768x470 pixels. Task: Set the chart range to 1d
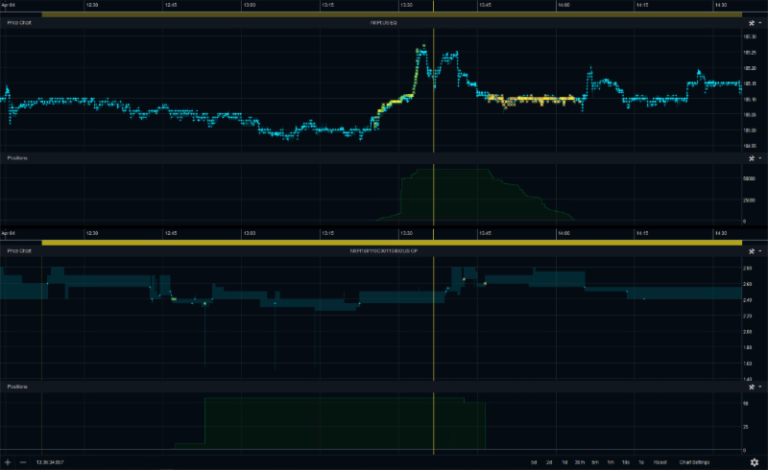coord(565,462)
